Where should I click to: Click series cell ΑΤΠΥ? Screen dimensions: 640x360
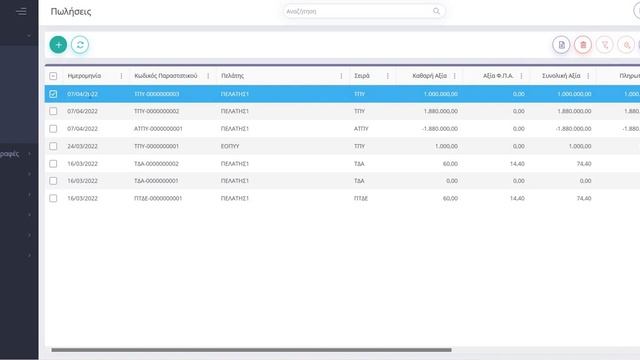[x=361, y=129]
